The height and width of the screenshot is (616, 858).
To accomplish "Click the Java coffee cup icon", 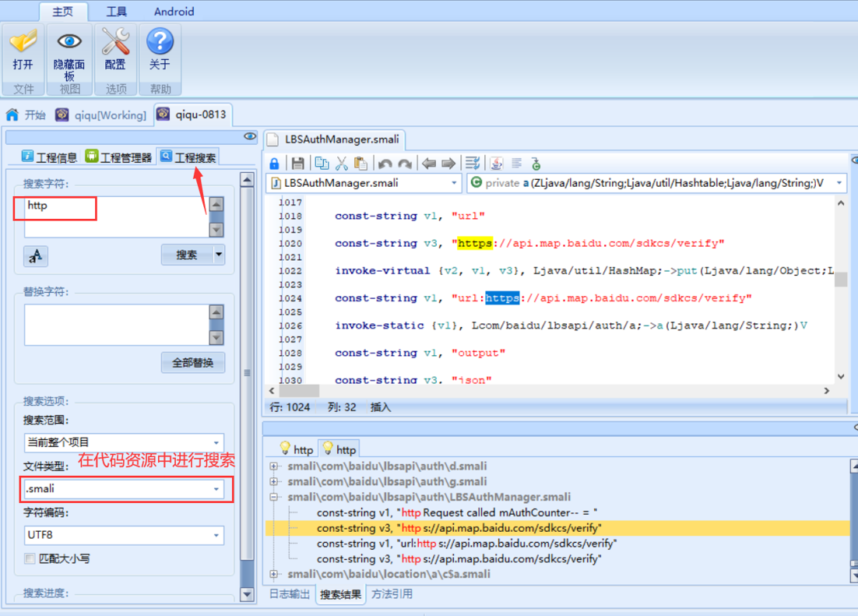I will coord(496,164).
